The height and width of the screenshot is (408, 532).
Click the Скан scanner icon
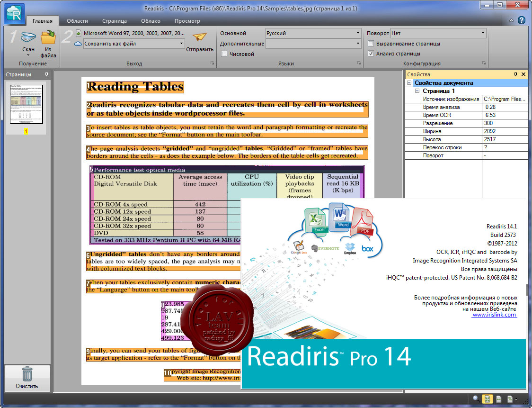click(28, 37)
